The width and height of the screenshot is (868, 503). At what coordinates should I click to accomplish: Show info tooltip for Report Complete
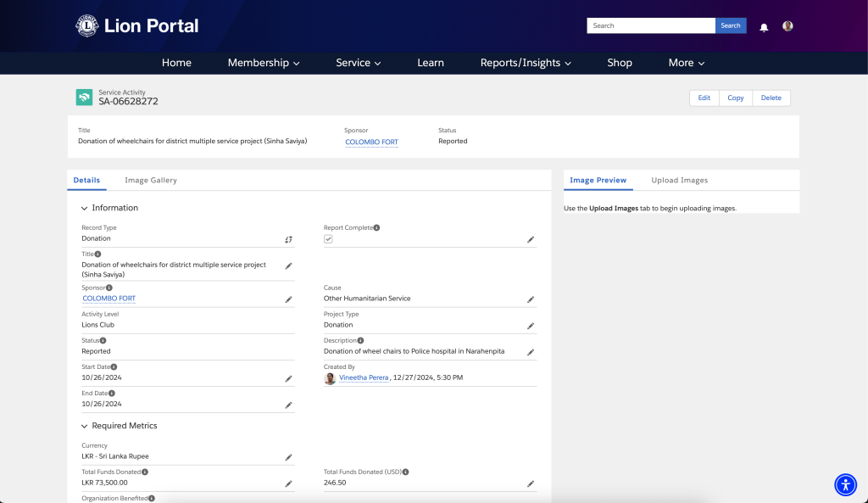point(376,227)
